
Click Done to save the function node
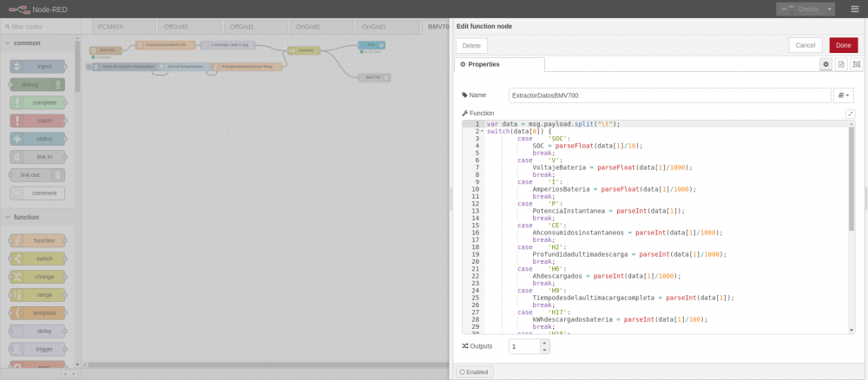click(844, 45)
